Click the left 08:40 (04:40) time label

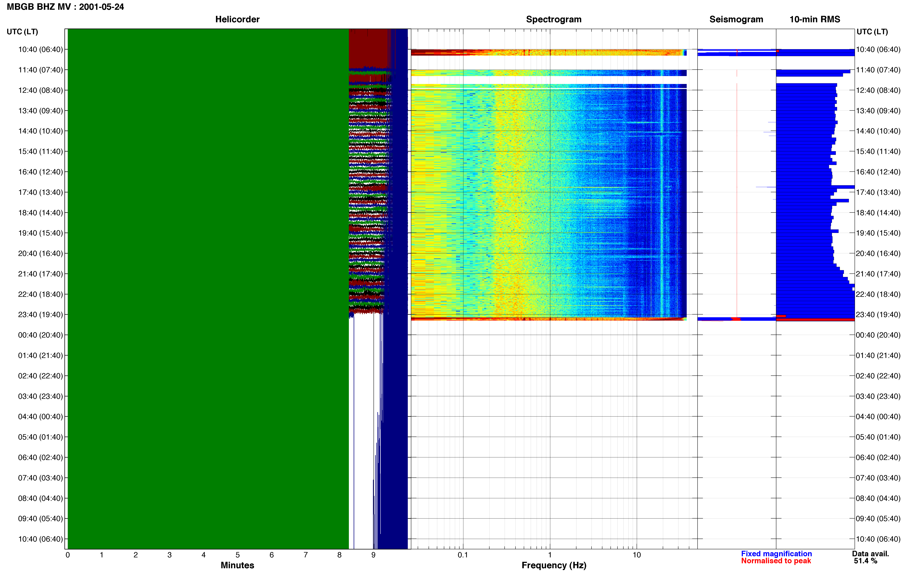(41, 498)
